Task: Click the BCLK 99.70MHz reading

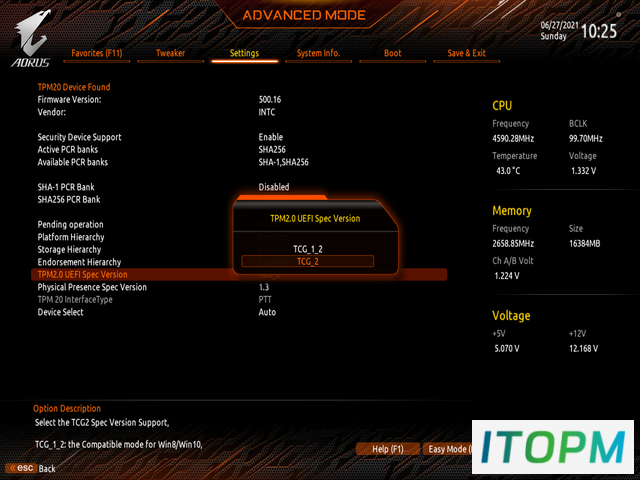Action: [x=586, y=139]
